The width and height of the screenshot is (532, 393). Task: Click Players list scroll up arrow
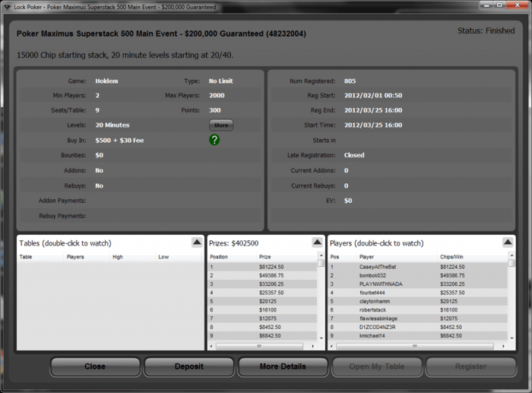point(511,255)
